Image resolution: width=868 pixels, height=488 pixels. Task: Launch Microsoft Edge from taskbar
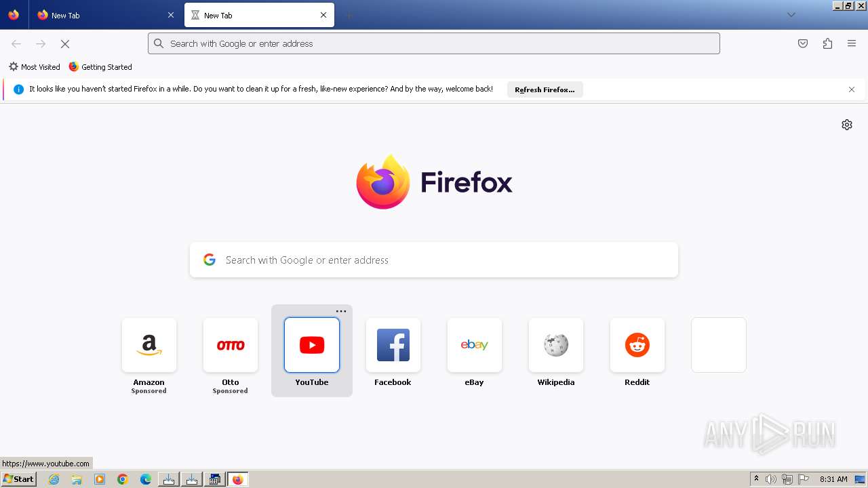(x=146, y=479)
